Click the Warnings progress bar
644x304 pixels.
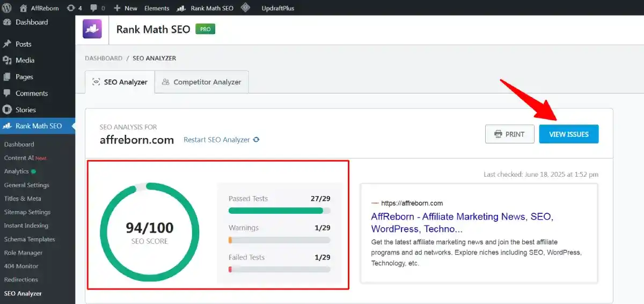pos(280,240)
